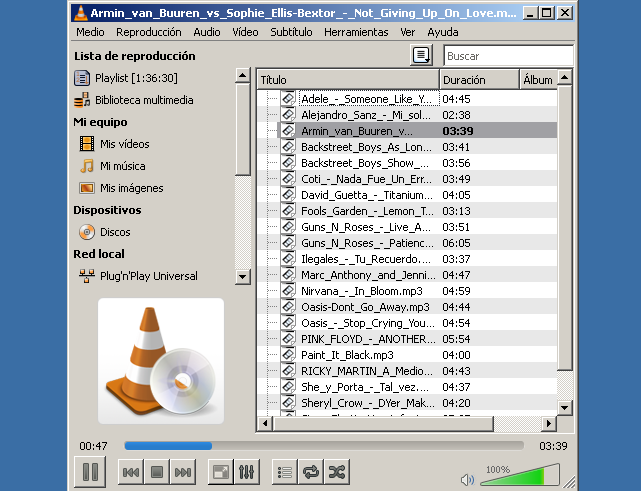Select Ilegales_-_Tu_Recuerdo... track
Screen dimensions: 641x491
[x=407, y=259]
